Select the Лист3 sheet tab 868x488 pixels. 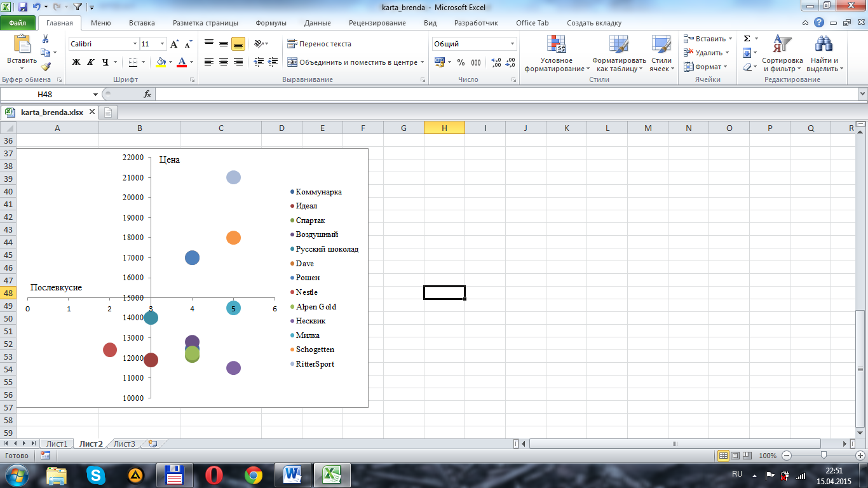click(125, 444)
